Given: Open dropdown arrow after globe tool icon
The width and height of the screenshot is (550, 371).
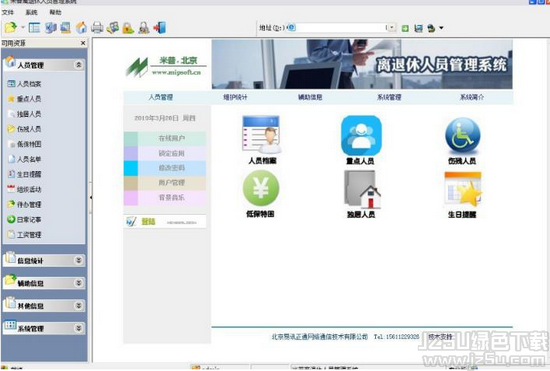Looking at the screenshot, I should tap(441, 28).
